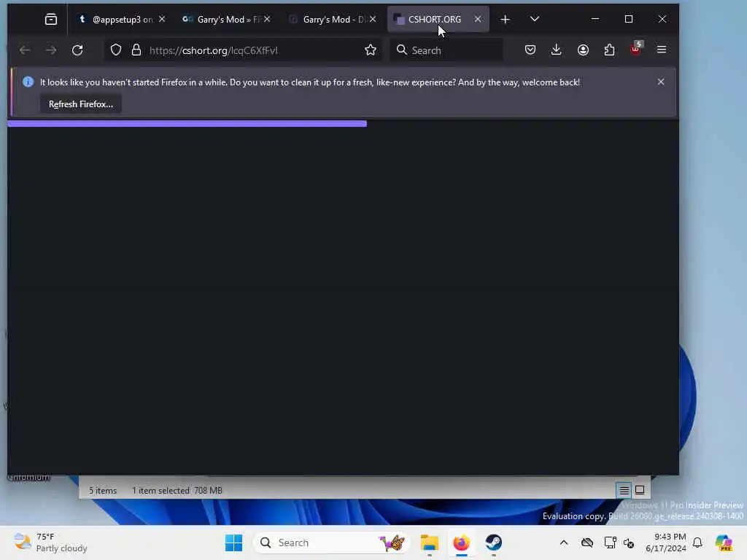747x560 pixels.
Task: Open the weather widget
Action: pyautogui.click(x=50, y=542)
